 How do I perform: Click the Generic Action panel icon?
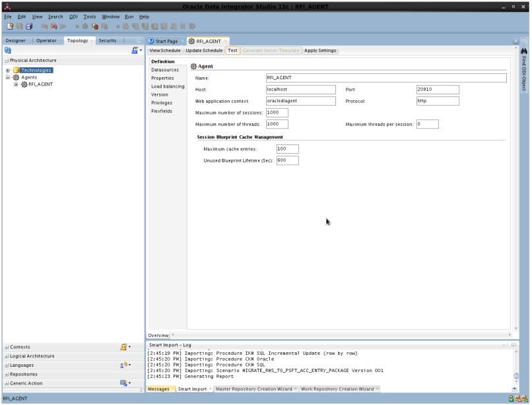(125, 383)
